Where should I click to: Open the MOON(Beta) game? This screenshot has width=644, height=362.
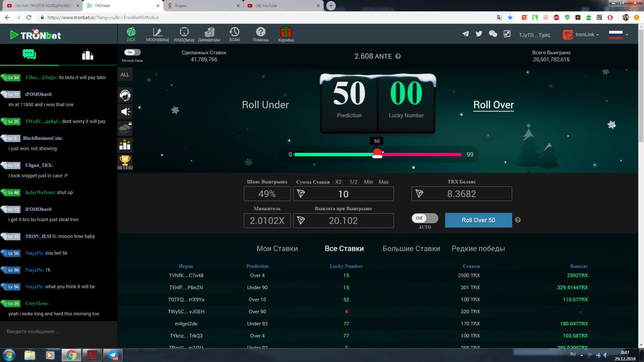point(157,34)
